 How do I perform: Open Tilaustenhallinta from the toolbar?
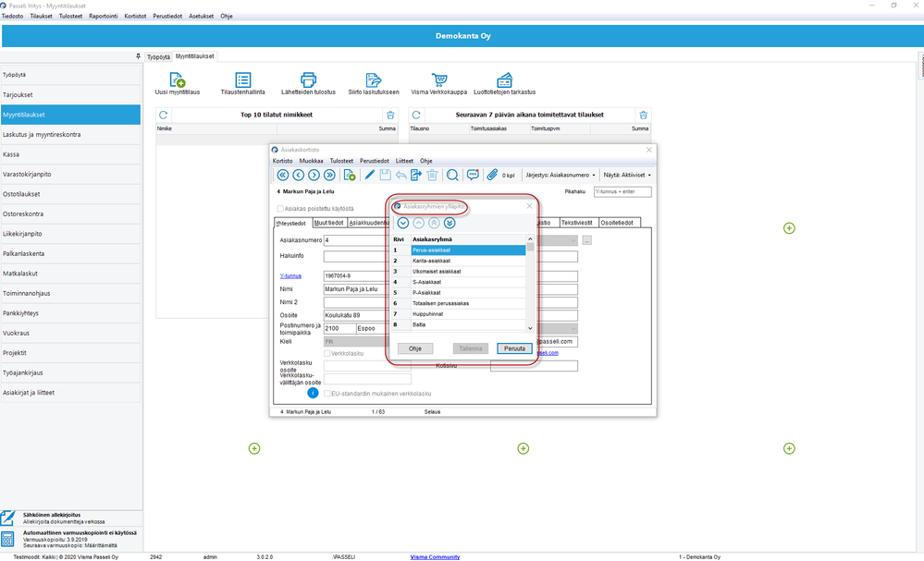[x=243, y=80]
